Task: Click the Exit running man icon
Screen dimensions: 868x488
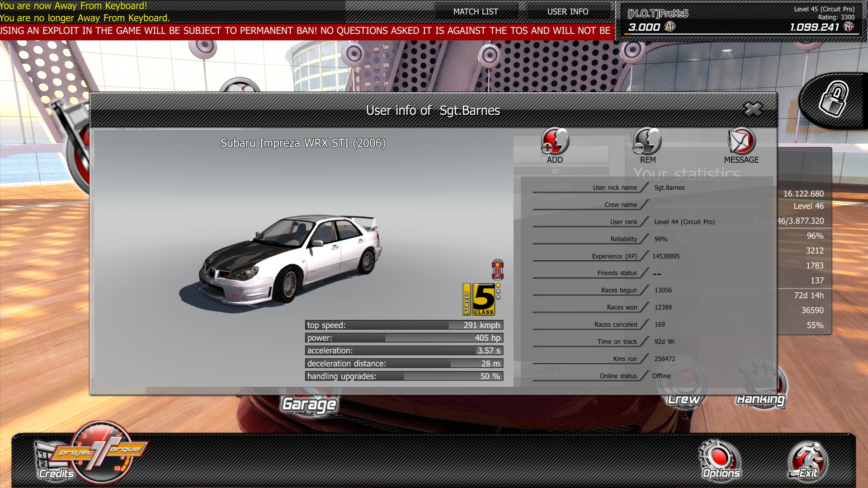Action: pyautogui.click(x=808, y=460)
